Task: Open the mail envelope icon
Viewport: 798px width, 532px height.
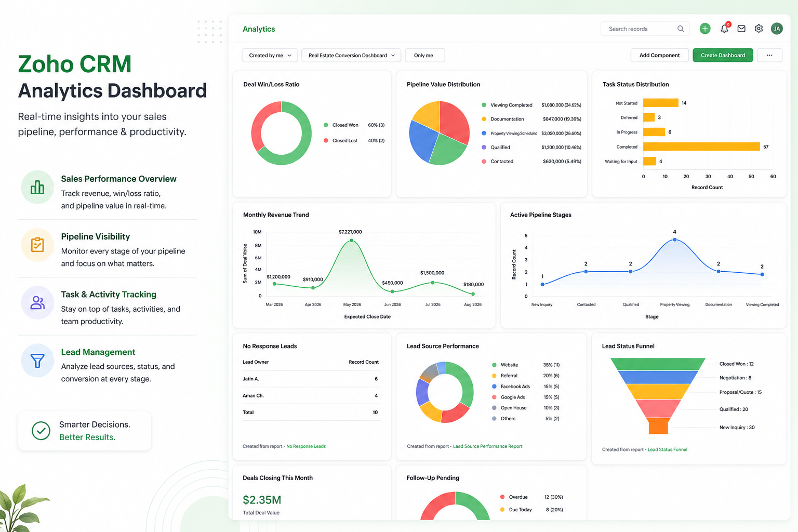Action: click(x=741, y=29)
